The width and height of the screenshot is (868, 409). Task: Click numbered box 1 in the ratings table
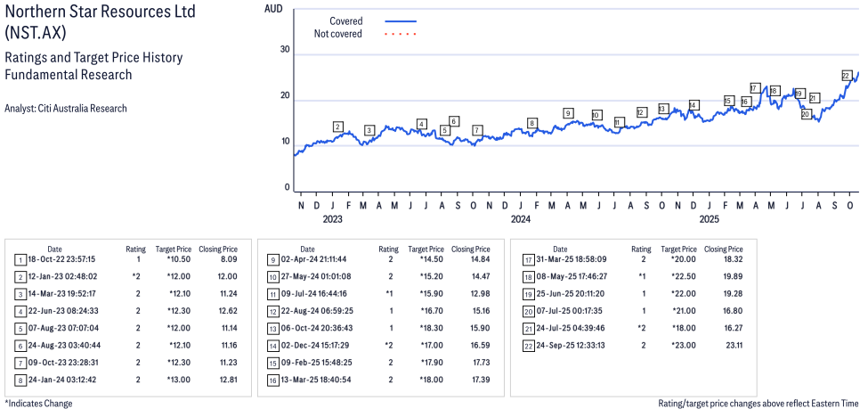tap(20, 259)
